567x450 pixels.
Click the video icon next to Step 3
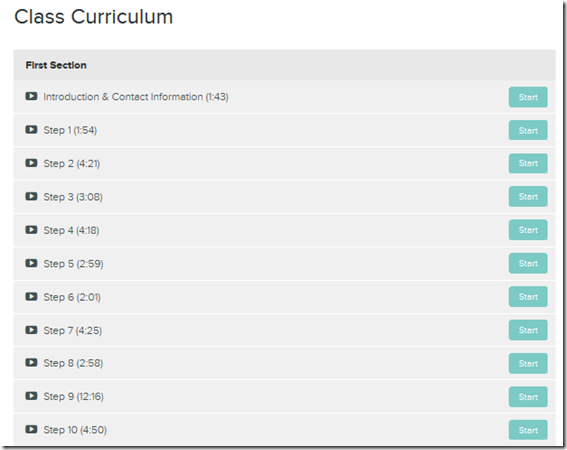[31, 196]
